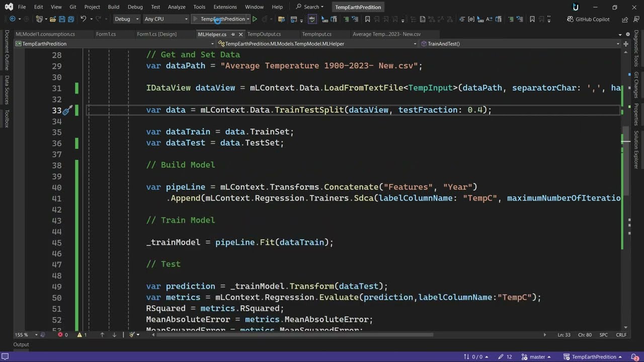Click the CRLF line ending indicator
644x362 pixels.
coord(621,335)
